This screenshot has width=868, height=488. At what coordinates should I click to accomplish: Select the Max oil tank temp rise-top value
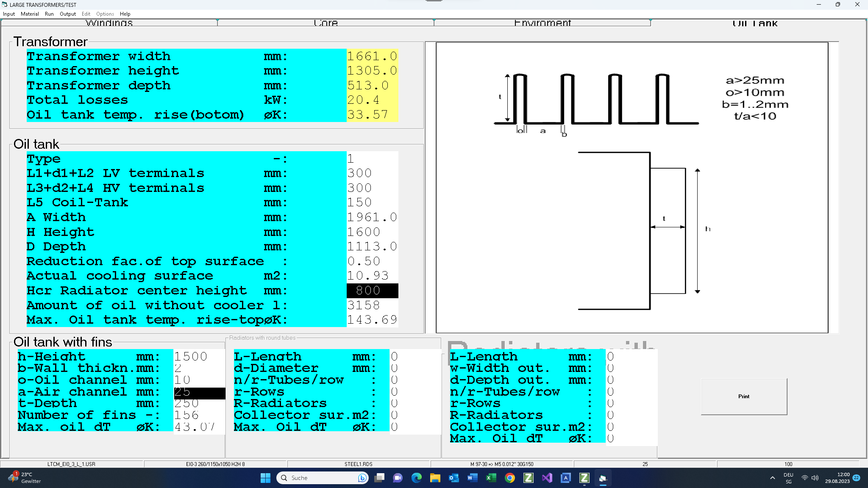(x=372, y=320)
